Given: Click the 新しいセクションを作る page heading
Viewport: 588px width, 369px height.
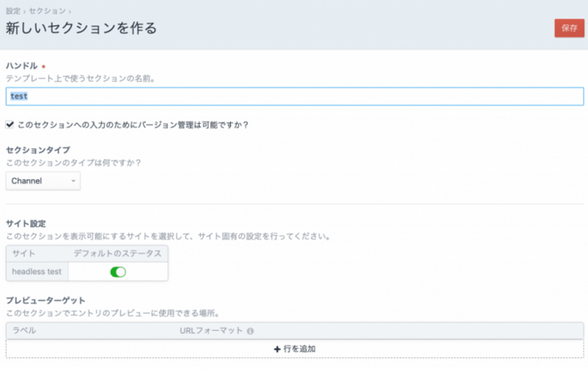Looking at the screenshot, I should coord(81,29).
